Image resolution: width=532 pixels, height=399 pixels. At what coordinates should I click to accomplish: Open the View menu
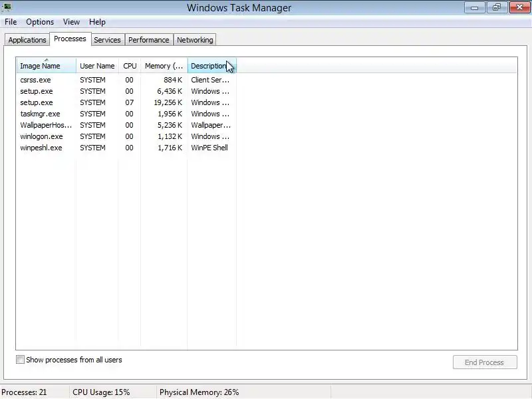71,22
